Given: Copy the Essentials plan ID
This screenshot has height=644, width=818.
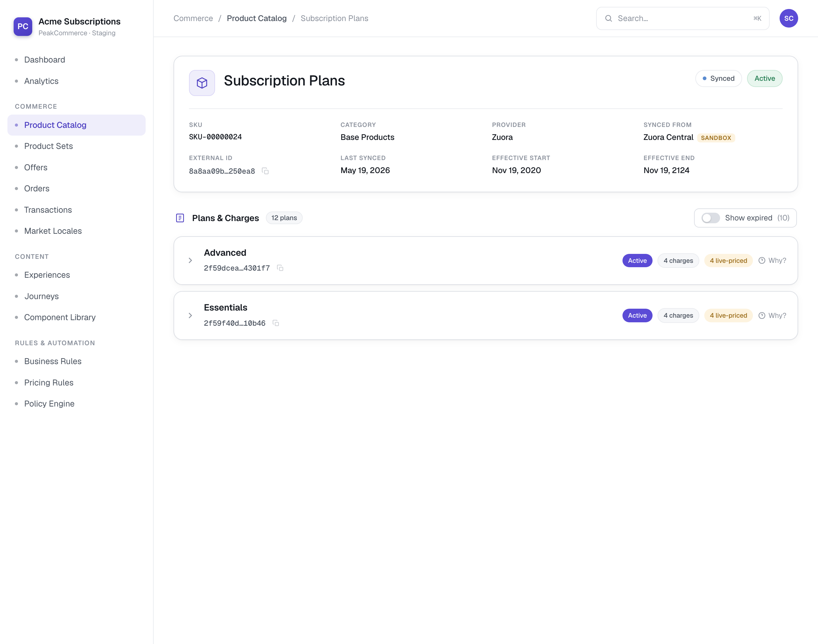Looking at the screenshot, I should click(x=276, y=323).
